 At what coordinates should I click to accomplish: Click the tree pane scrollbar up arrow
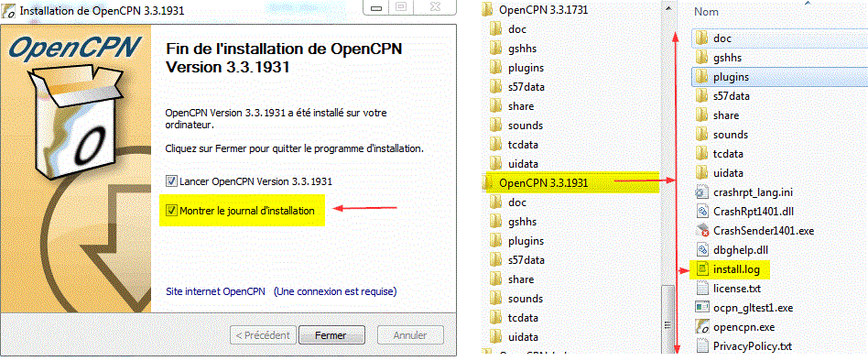click(x=668, y=10)
